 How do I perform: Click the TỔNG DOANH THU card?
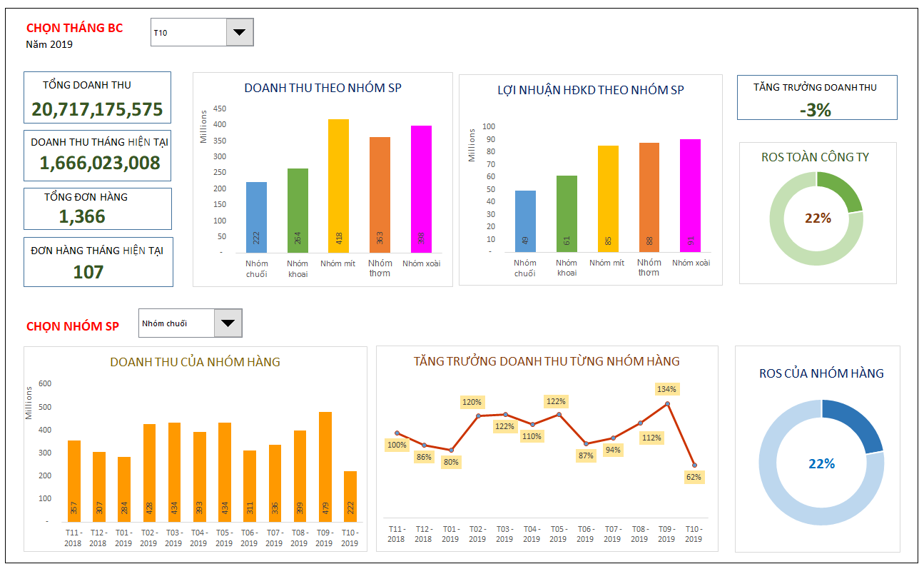(x=98, y=98)
